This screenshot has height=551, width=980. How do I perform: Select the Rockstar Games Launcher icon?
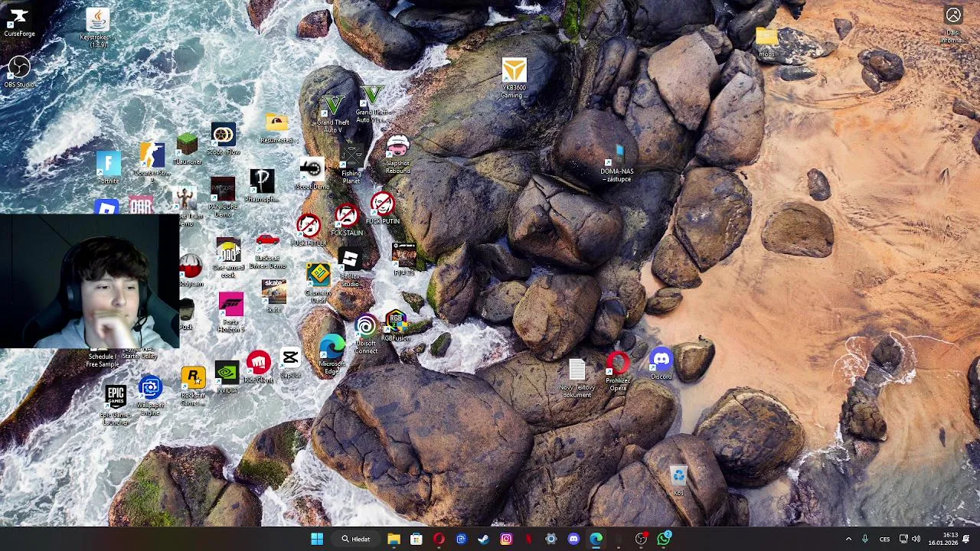[x=193, y=386]
